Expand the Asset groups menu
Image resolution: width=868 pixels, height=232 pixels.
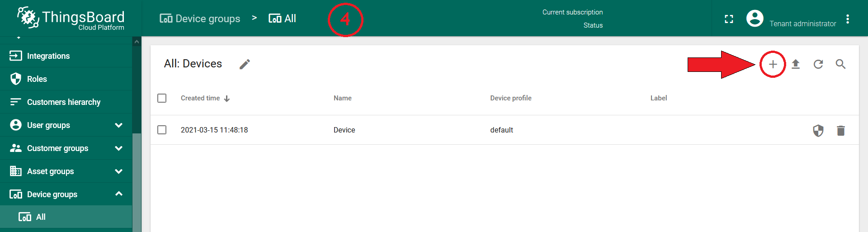point(118,171)
